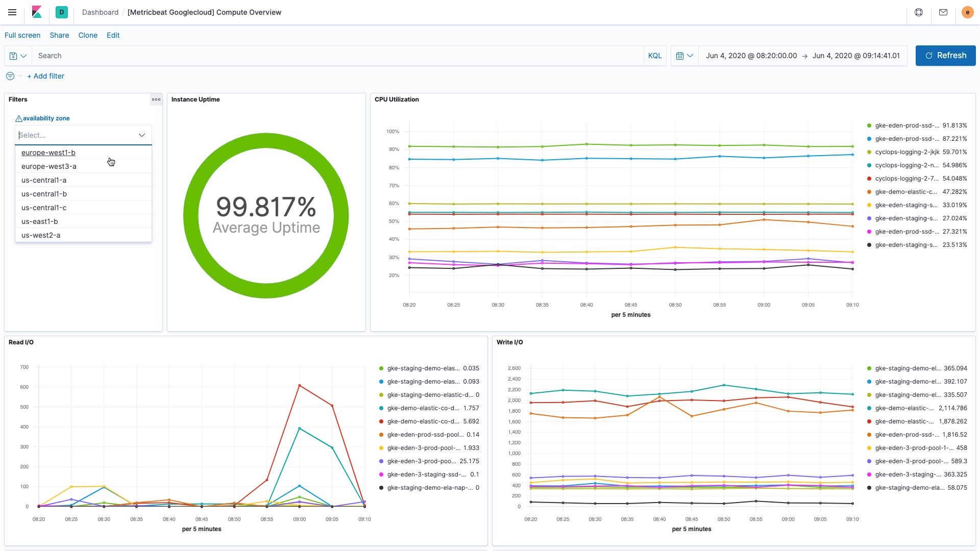Screen dimensions: 980x551
Task: Click the Kibana logo icon
Action: pos(36,12)
